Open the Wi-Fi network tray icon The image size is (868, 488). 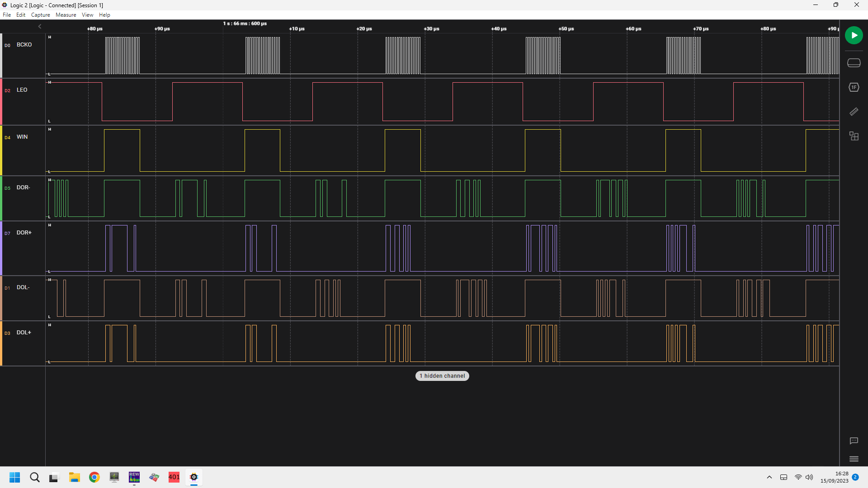(x=798, y=477)
